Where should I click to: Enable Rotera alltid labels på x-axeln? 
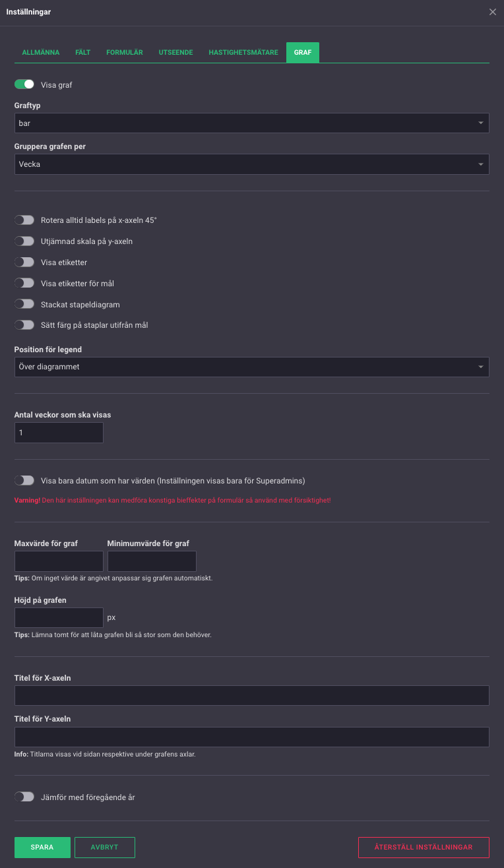24,220
